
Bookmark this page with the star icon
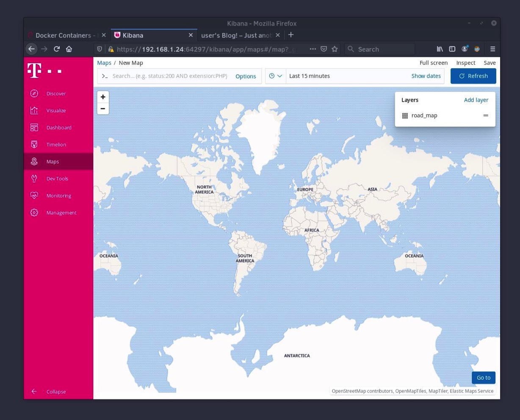pyautogui.click(x=335, y=49)
